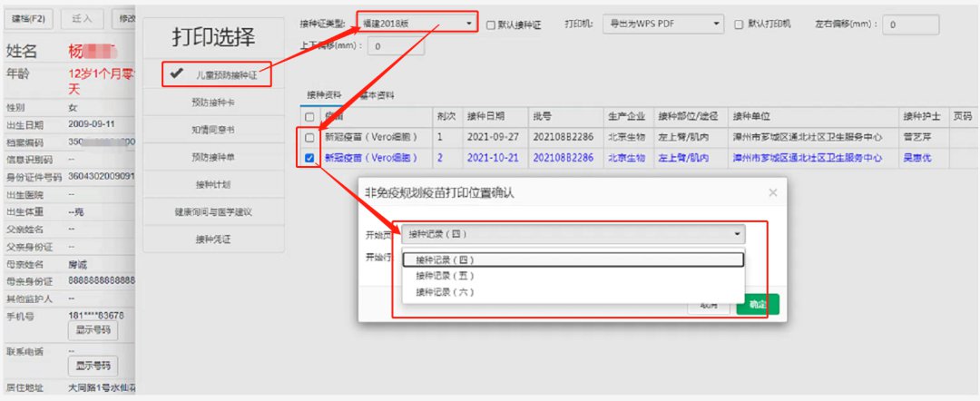Select 预防接种单 print option

[214, 157]
